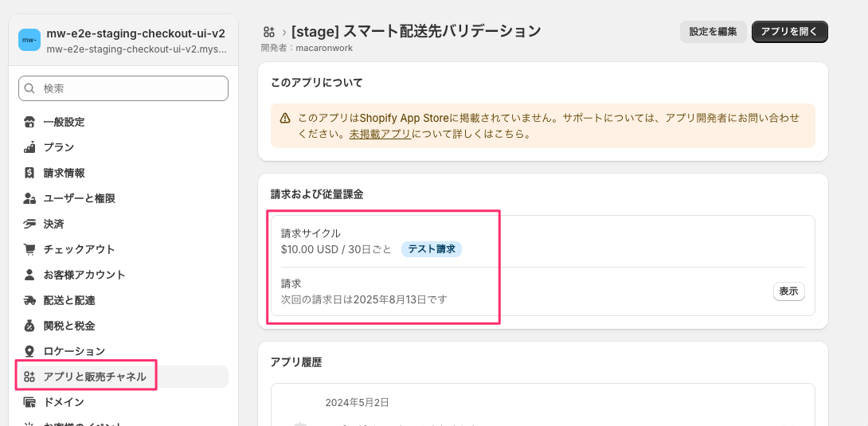Click the 表示 button in the 請求 row
The image size is (868, 426).
pos(789,291)
